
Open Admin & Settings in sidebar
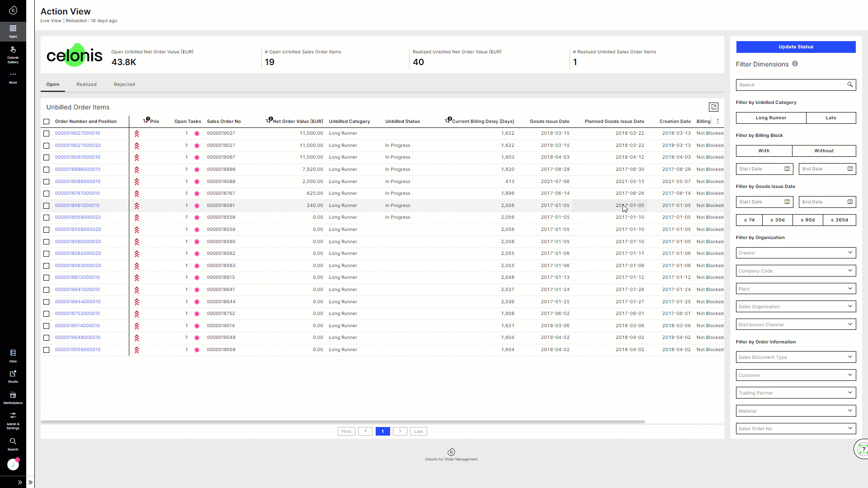13,420
